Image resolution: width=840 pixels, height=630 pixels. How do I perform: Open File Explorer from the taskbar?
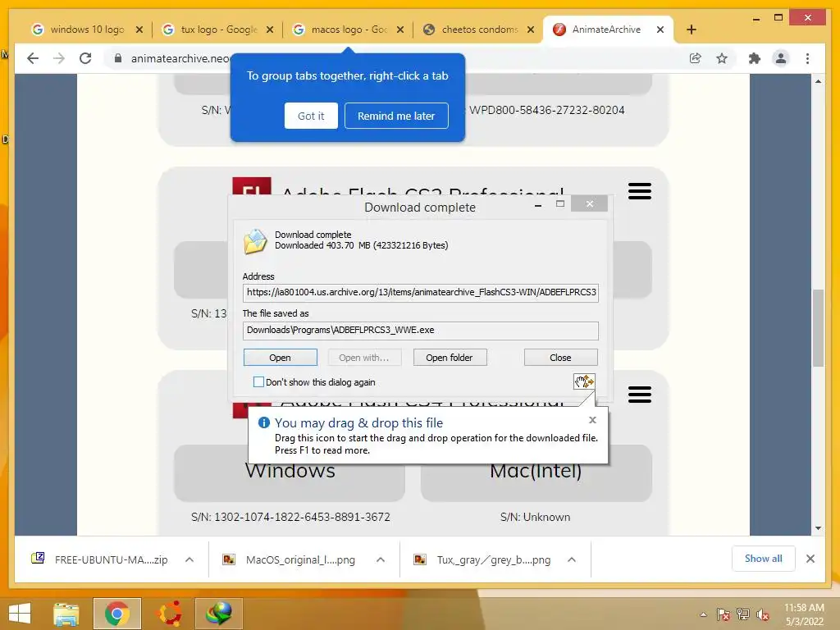point(66,614)
